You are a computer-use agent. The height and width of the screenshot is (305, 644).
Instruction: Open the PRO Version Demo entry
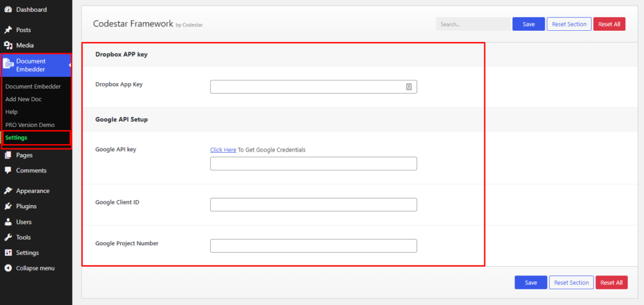[x=30, y=125]
